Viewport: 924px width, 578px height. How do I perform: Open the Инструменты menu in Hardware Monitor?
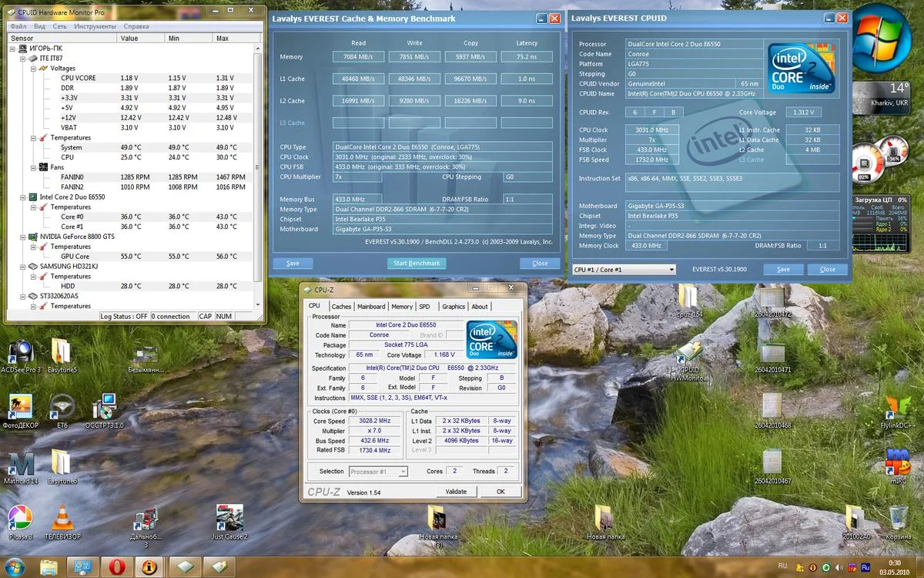(x=95, y=26)
